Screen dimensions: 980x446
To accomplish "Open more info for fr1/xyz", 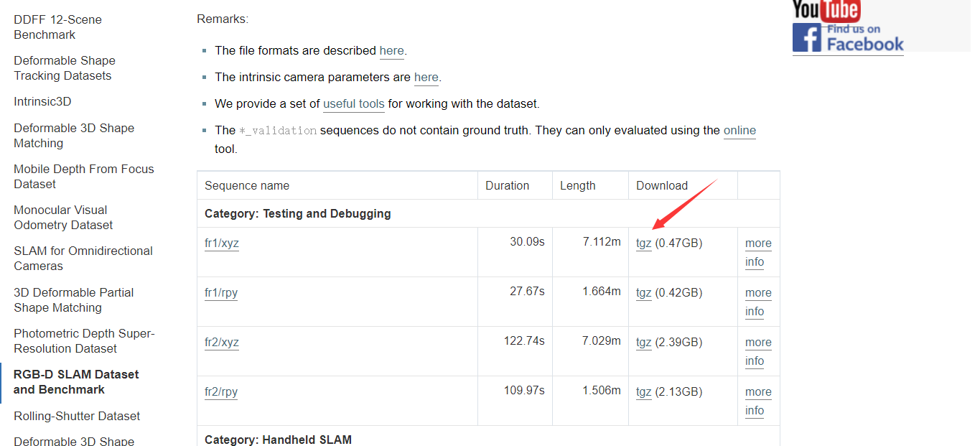I will point(758,253).
